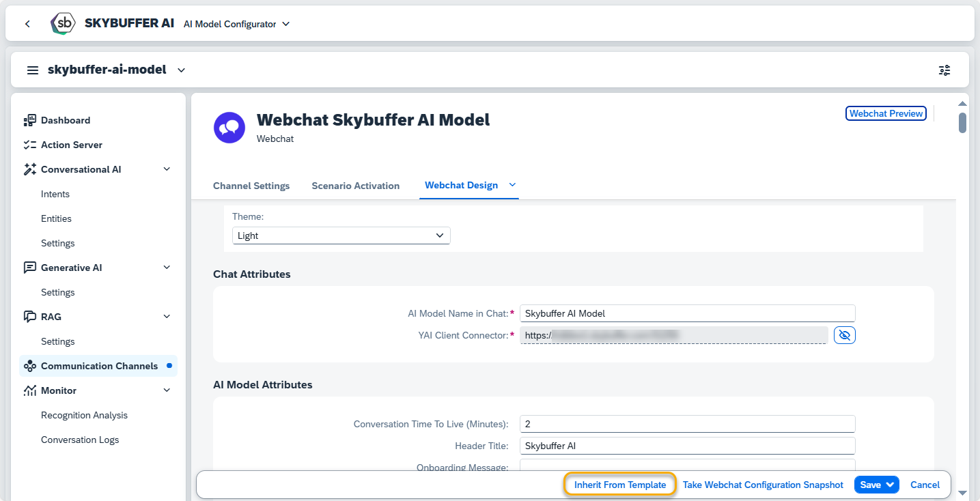Click the Dashboard sidebar icon

[x=29, y=120]
